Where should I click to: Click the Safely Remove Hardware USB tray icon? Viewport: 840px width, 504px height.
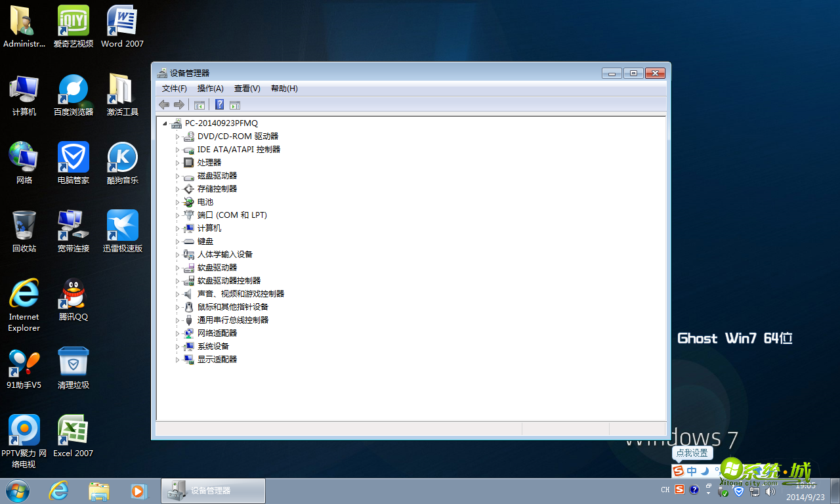click(x=722, y=491)
